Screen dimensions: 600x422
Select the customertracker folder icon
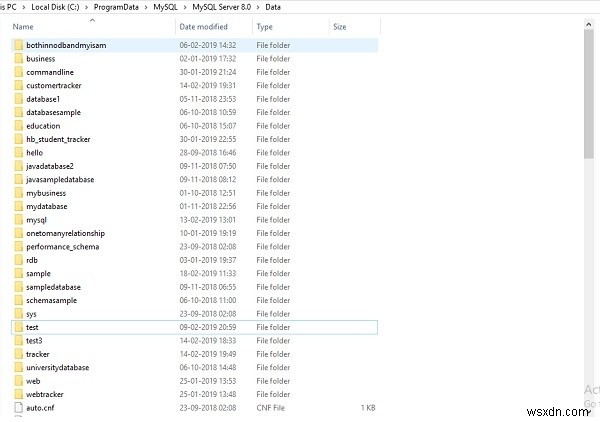(x=18, y=85)
